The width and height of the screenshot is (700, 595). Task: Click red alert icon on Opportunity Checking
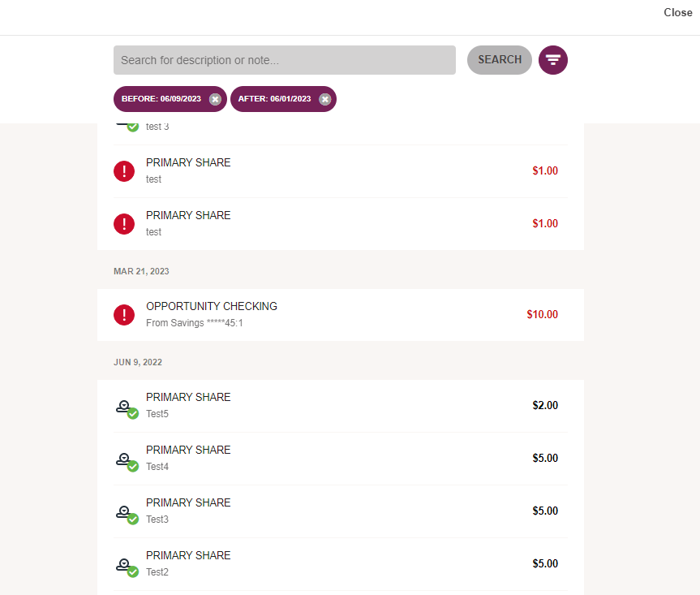124,314
